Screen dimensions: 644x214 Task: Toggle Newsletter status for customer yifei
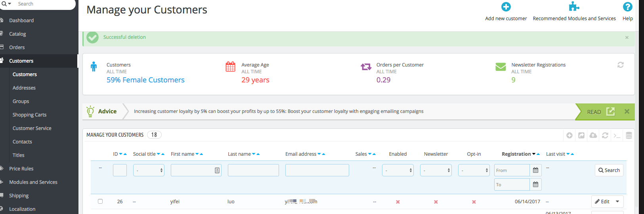point(436,202)
